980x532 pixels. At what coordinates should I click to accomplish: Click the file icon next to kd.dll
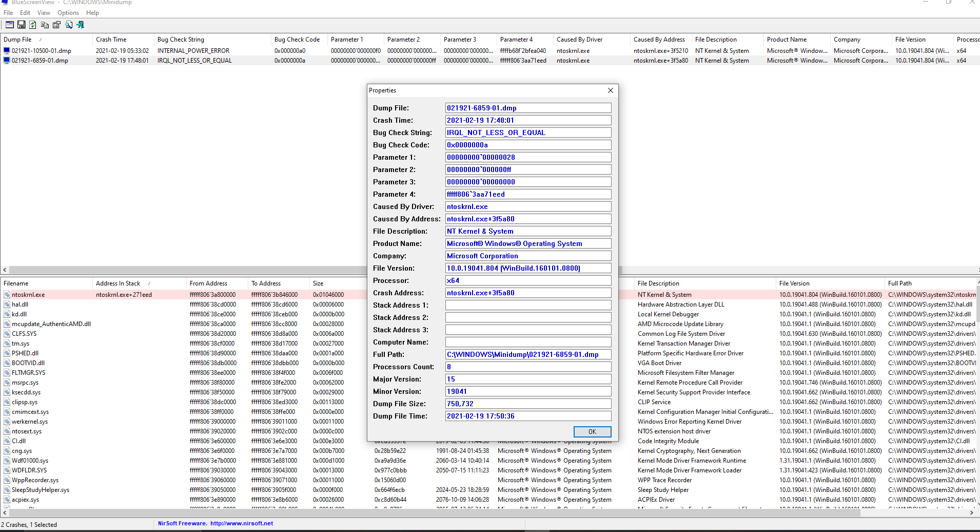pos(7,314)
